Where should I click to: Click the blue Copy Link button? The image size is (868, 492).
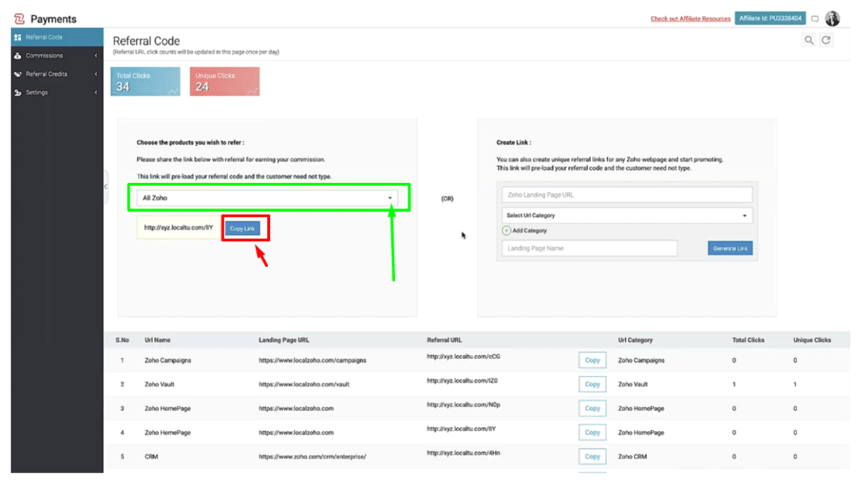click(243, 229)
